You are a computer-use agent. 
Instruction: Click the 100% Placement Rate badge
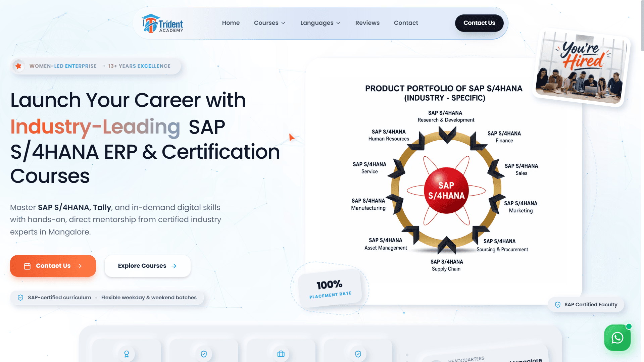pyautogui.click(x=330, y=289)
